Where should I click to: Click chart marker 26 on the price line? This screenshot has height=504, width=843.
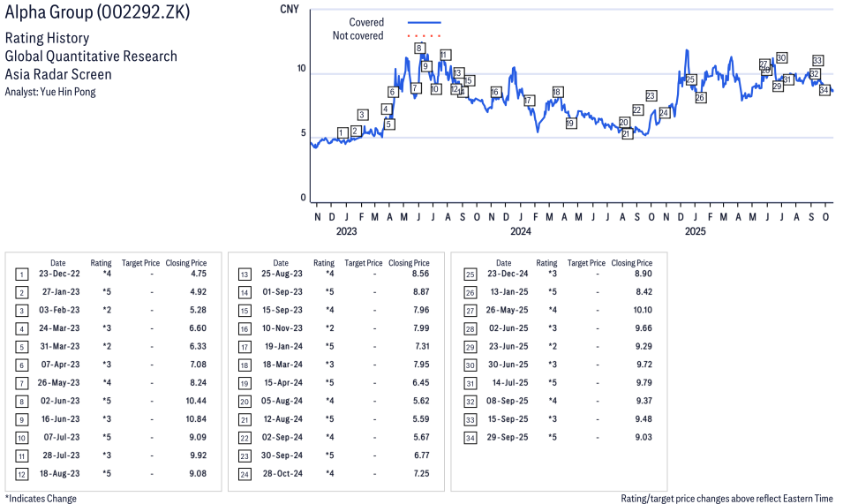pos(700,97)
